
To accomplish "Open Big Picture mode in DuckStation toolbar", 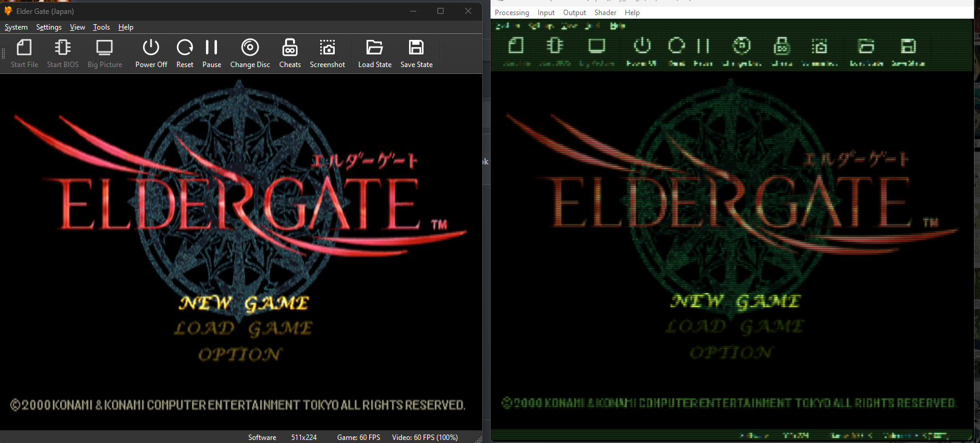I will [x=105, y=54].
